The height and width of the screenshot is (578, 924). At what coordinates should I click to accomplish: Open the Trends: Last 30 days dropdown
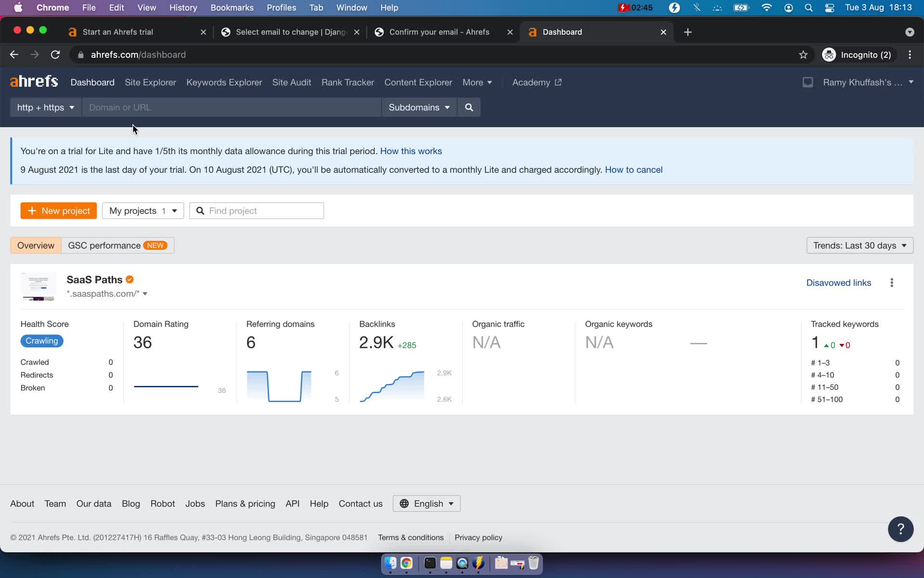[x=860, y=246]
